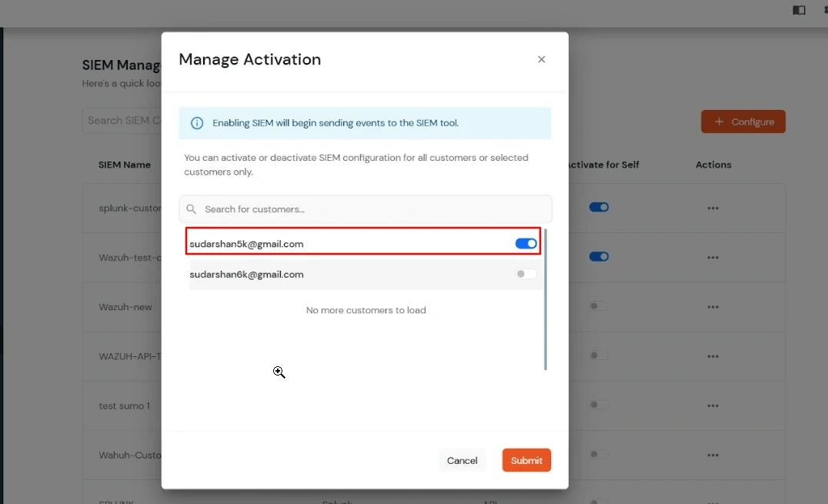The image size is (828, 504).
Task: Click the open-book icon in the top bar
Action: coord(798,11)
